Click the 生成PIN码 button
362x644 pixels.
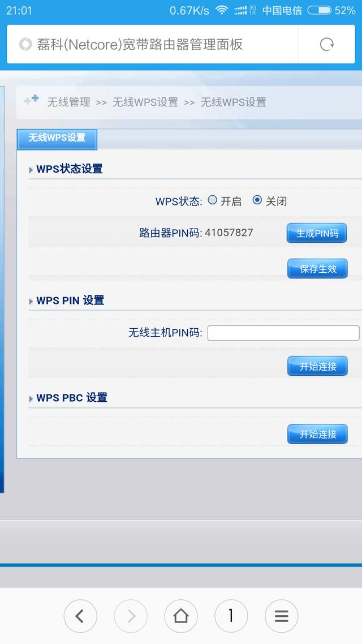pyautogui.click(x=317, y=233)
